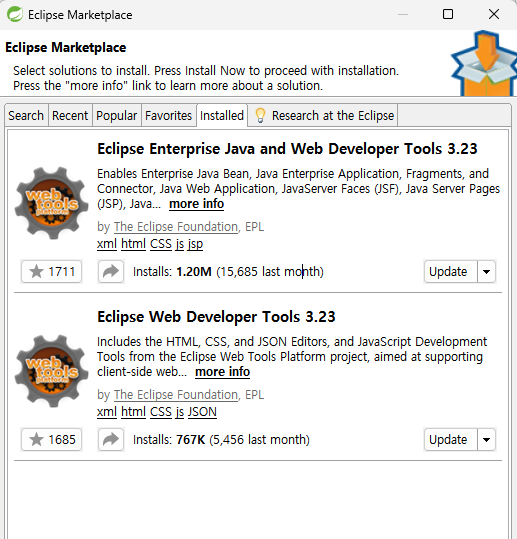Open more info link for Enterprise Java Tools

[x=197, y=204]
